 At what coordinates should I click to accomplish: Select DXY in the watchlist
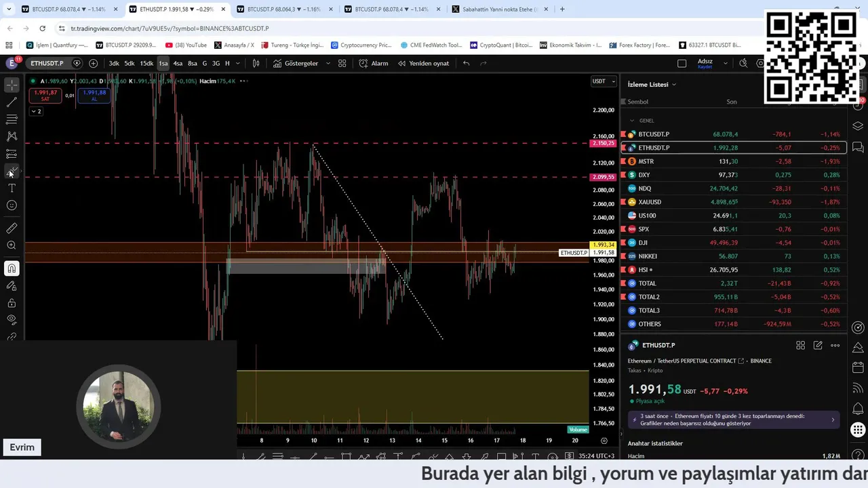(734, 175)
